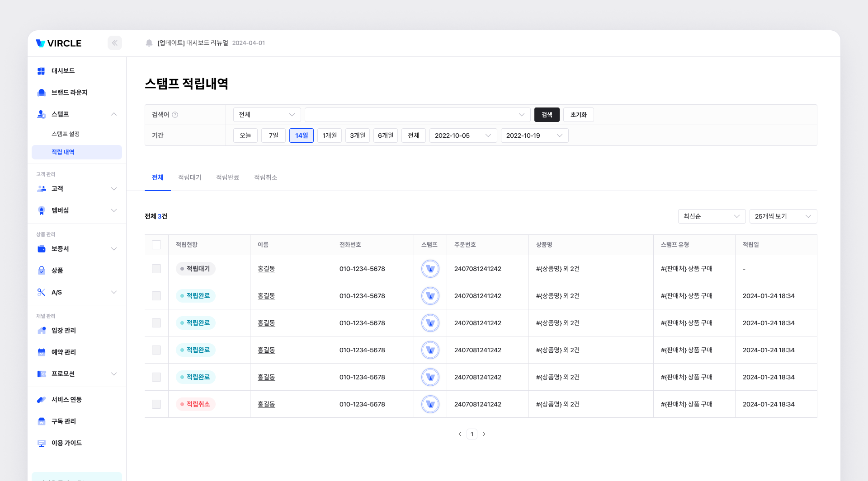The height and width of the screenshot is (481, 868).
Task: Open the start date 2022-10-05 picker
Action: tap(463, 135)
